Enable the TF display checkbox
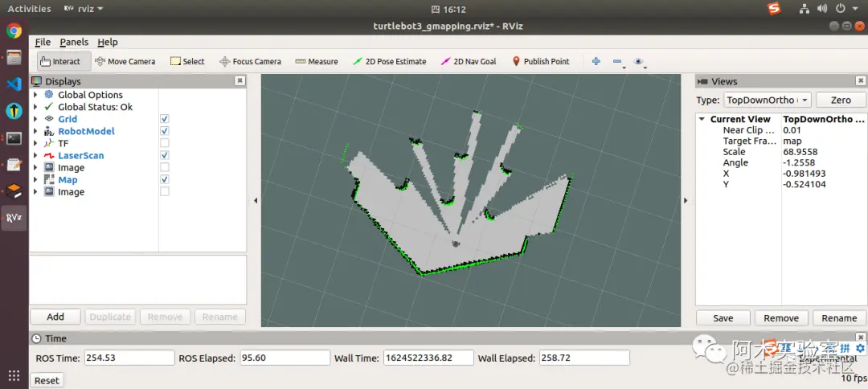 [165, 143]
